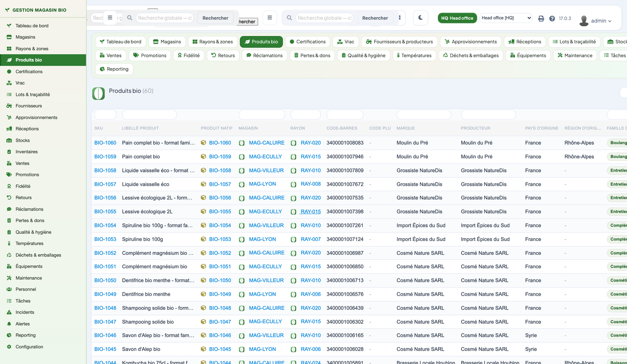Click the Configuration gear icon in sidebar

click(9, 347)
